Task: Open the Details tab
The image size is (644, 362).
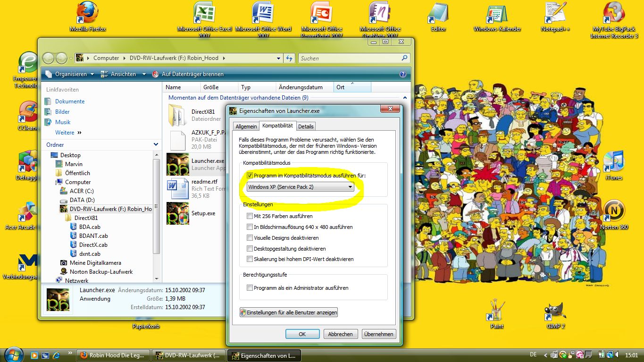Action: click(306, 126)
